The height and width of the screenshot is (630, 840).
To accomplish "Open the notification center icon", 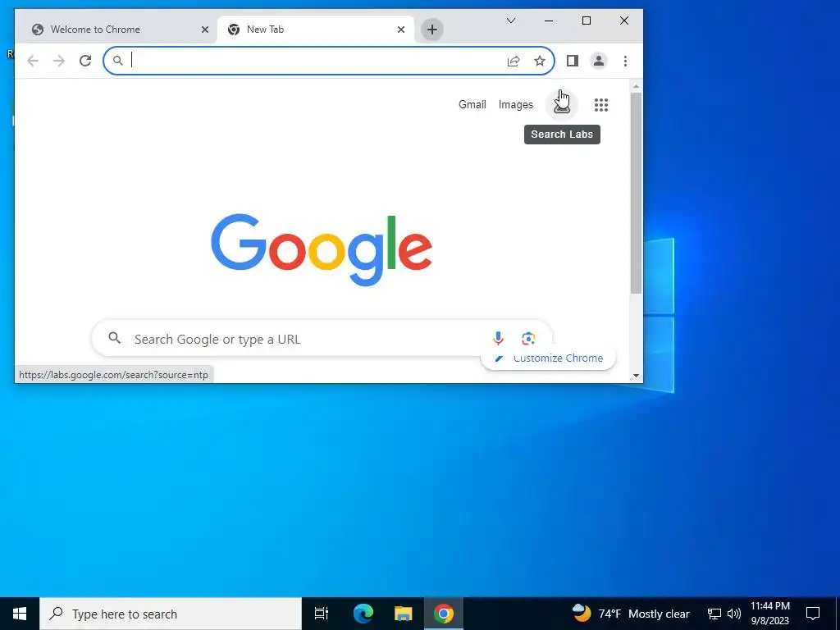I will (813, 614).
